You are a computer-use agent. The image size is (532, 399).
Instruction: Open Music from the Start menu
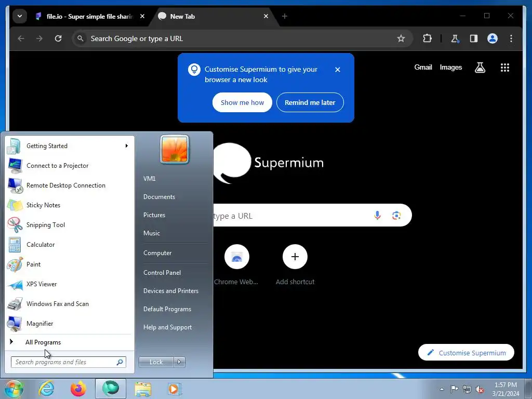click(x=152, y=233)
